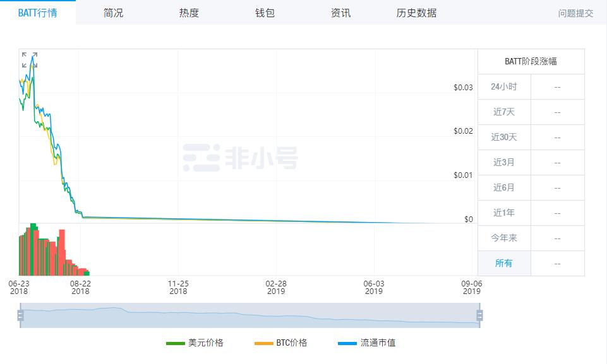The height and width of the screenshot is (364, 607).
Task: View the 资讯 tab
Action: coord(340,12)
